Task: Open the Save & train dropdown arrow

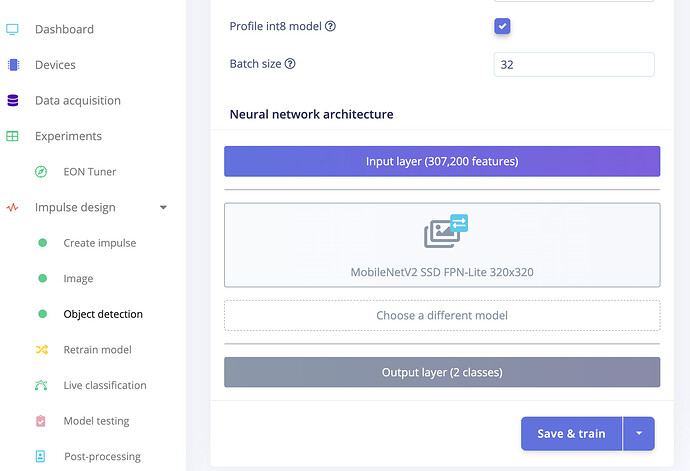Action: coord(638,434)
